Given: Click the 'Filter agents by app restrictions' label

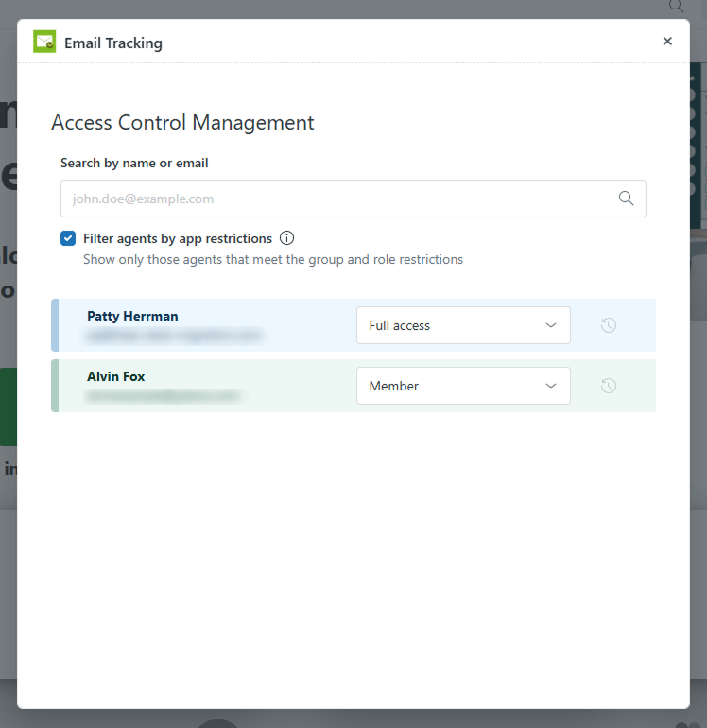Looking at the screenshot, I should coord(178,238).
